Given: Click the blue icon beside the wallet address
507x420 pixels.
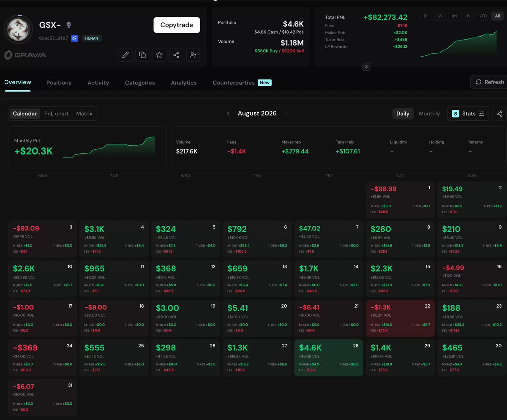Looking at the screenshot, I should 74,38.
